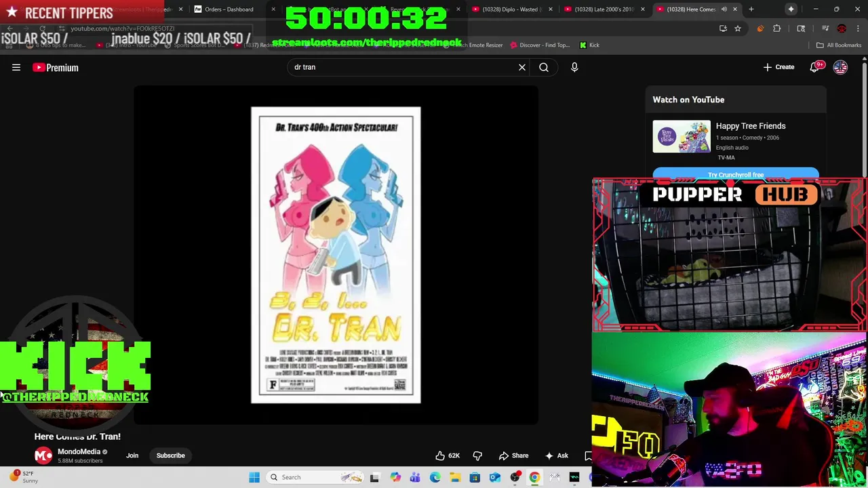Switch to Google Chrome taskbar icon
Viewport: 868px width, 488px height.
534,477
